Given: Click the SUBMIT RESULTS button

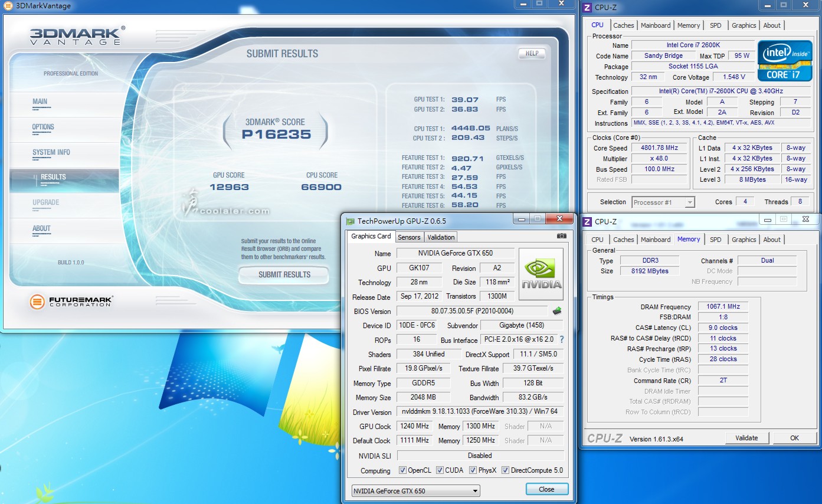Looking at the screenshot, I should pos(284,274).
